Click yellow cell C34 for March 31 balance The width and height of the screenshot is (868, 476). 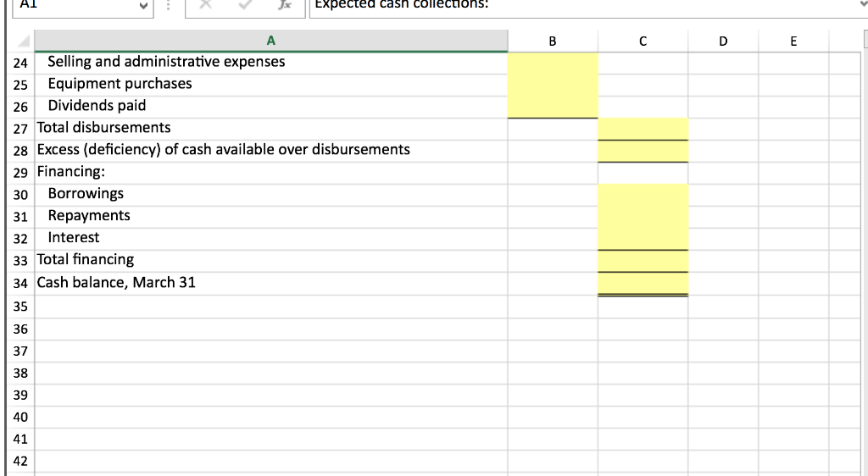click(643, 284)
